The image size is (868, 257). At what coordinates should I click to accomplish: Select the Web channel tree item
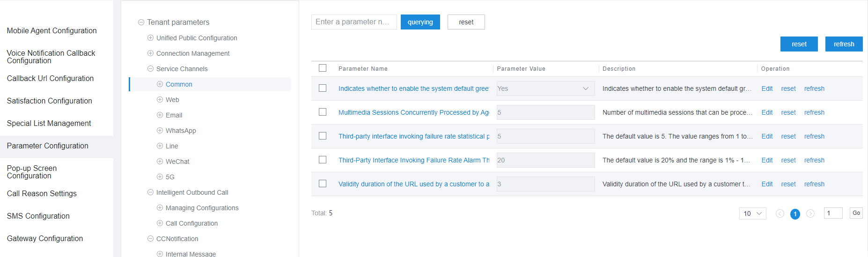(172, 100)
